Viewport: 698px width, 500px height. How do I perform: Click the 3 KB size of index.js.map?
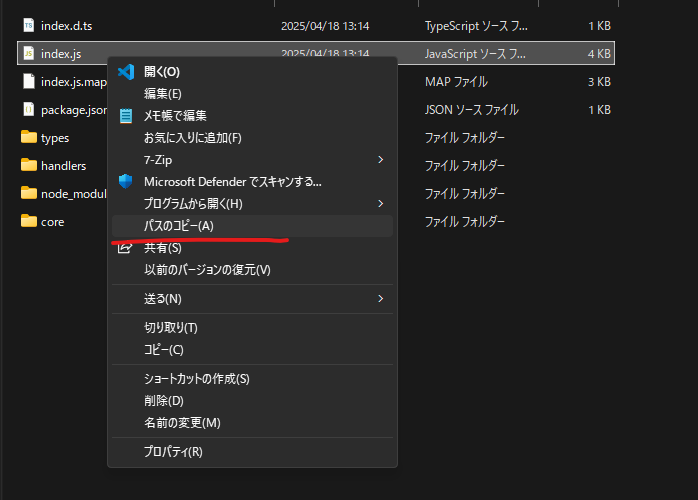[599, 82]
